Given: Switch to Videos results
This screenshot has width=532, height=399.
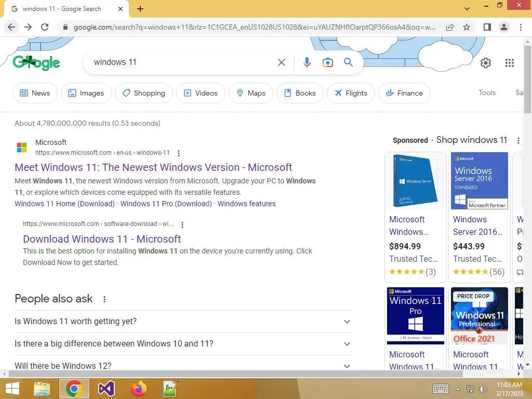Looking at the screenshot, I should coord(201,93).
